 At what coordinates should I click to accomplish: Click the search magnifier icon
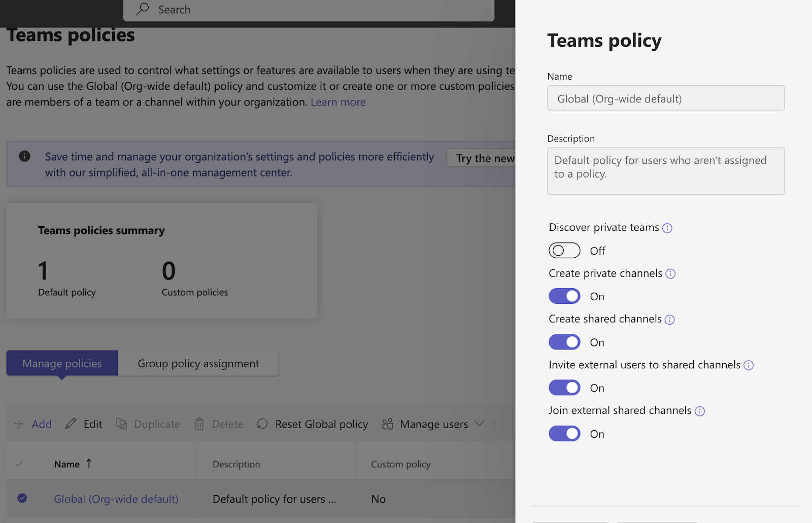[x=143, y=9]
